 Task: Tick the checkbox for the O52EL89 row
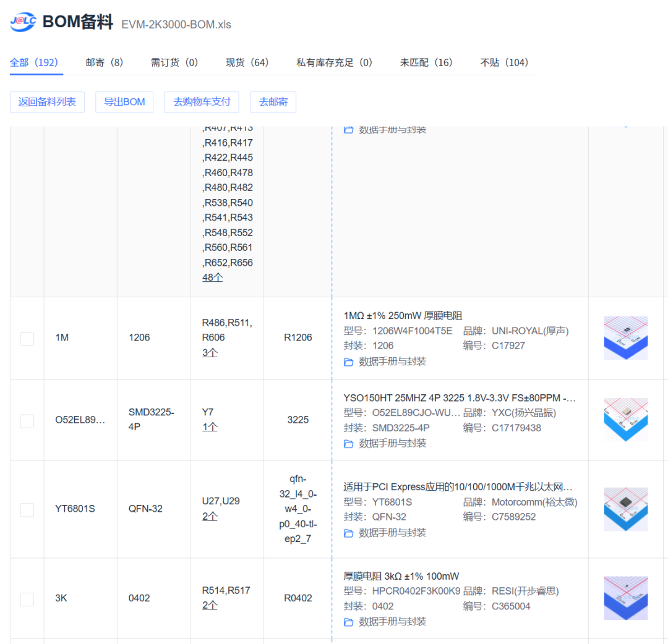(x=27, y=421)
